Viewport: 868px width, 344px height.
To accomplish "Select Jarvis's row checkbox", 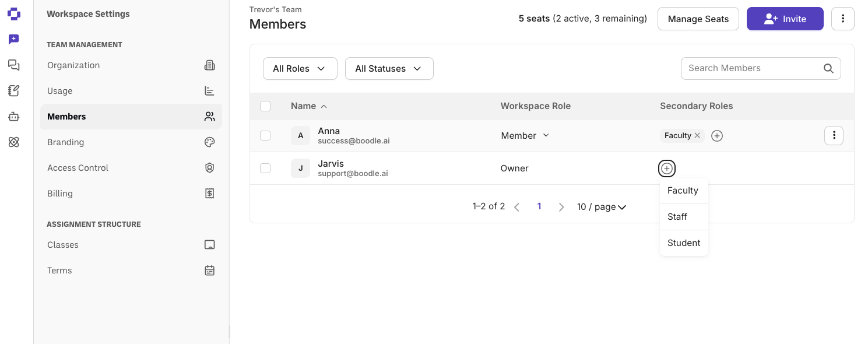I will [265, 169].
